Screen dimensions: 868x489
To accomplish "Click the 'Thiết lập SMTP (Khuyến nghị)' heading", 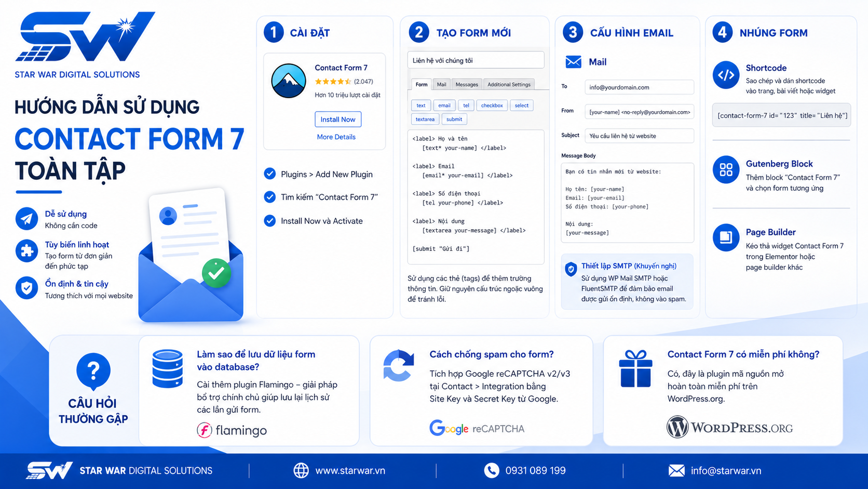I will tap(629, 266).
